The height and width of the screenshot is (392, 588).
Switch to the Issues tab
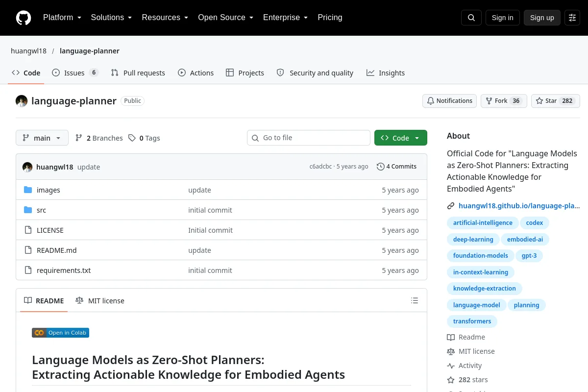coord(75,73)
